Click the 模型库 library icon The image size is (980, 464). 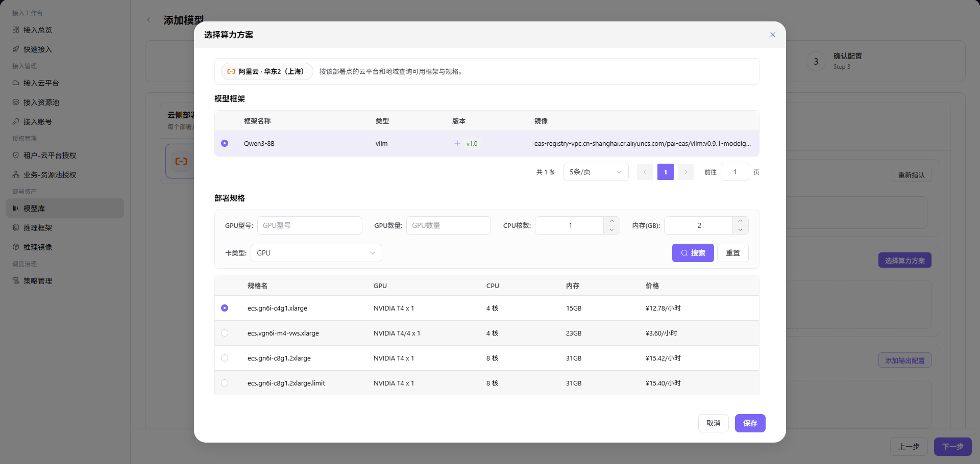coord(16,208)
